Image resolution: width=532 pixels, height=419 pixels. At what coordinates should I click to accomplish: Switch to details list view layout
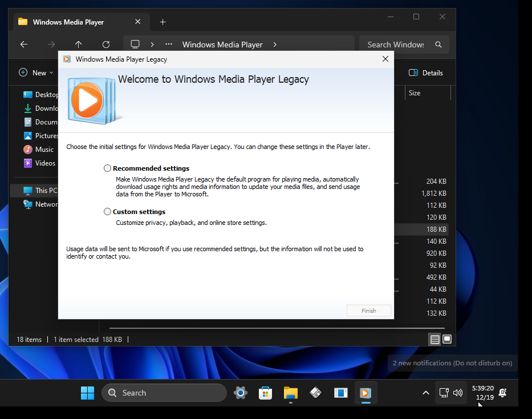434,339
